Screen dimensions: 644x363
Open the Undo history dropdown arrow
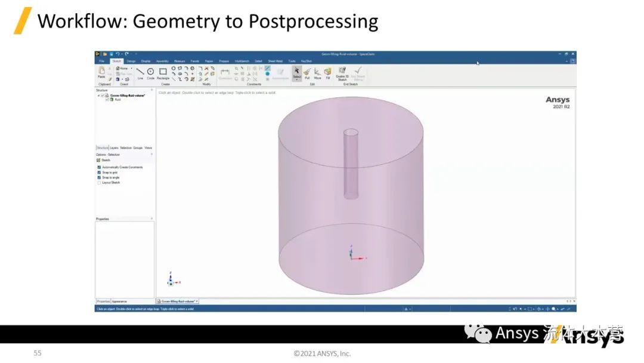(x=122, y=54)
